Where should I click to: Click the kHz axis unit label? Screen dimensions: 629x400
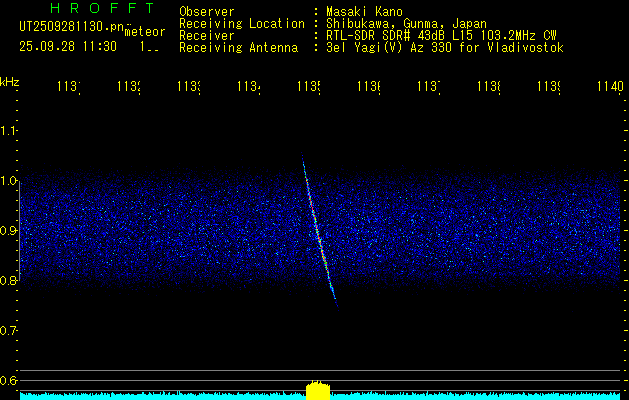coord(9,81)
